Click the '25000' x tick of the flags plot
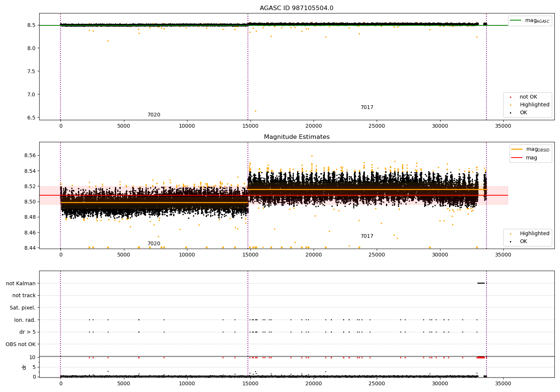560x392 pixels. tap(377, 384)
